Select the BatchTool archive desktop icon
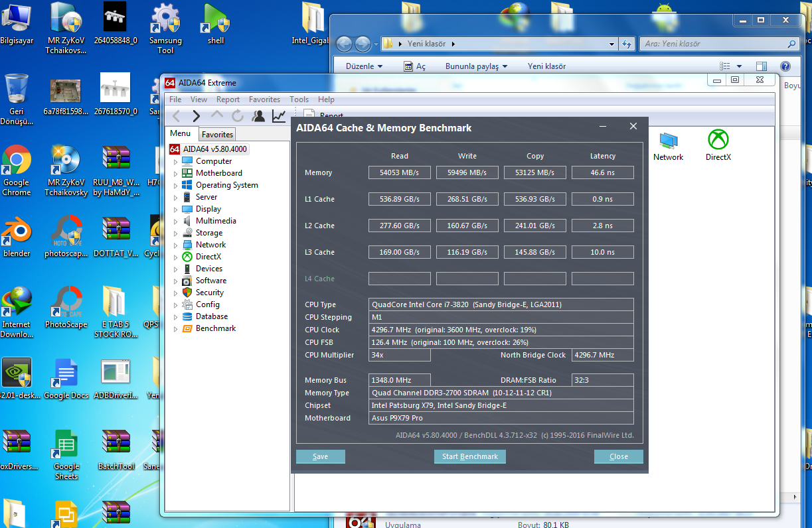812x528 pixels. click(x=116, y=450)
